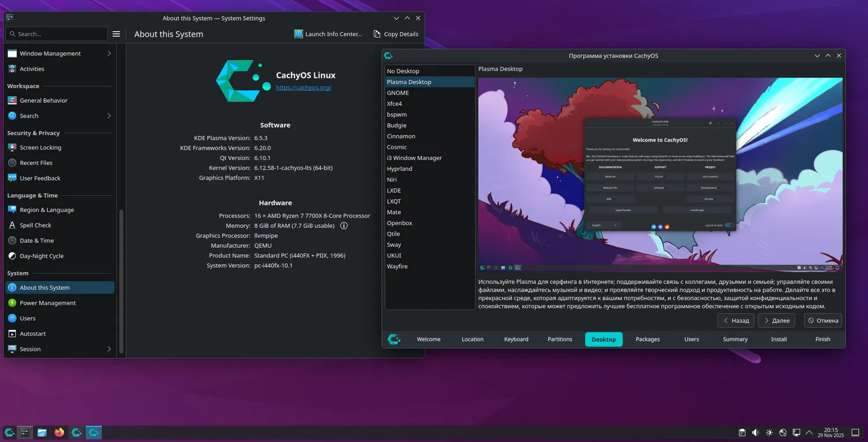Open General Behavior in System Settings

point(60,100)
